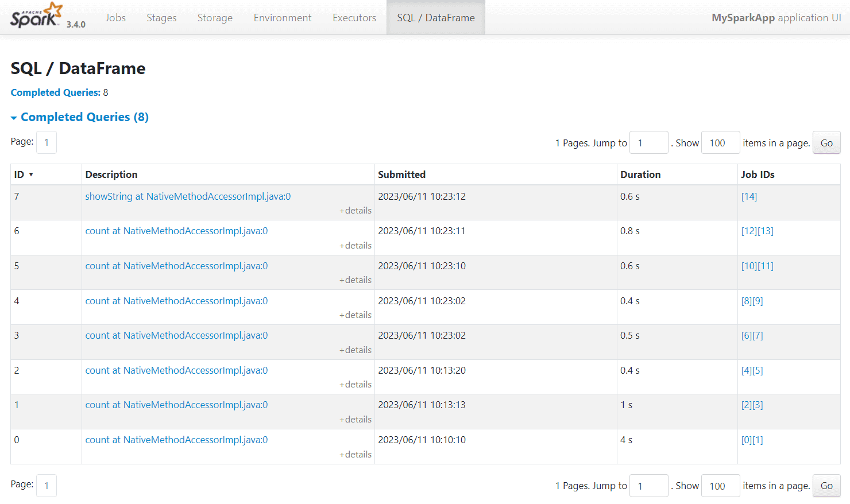Open count query with ID 0
Viewport: 850px width, 504px height.
tap(176, 440)
